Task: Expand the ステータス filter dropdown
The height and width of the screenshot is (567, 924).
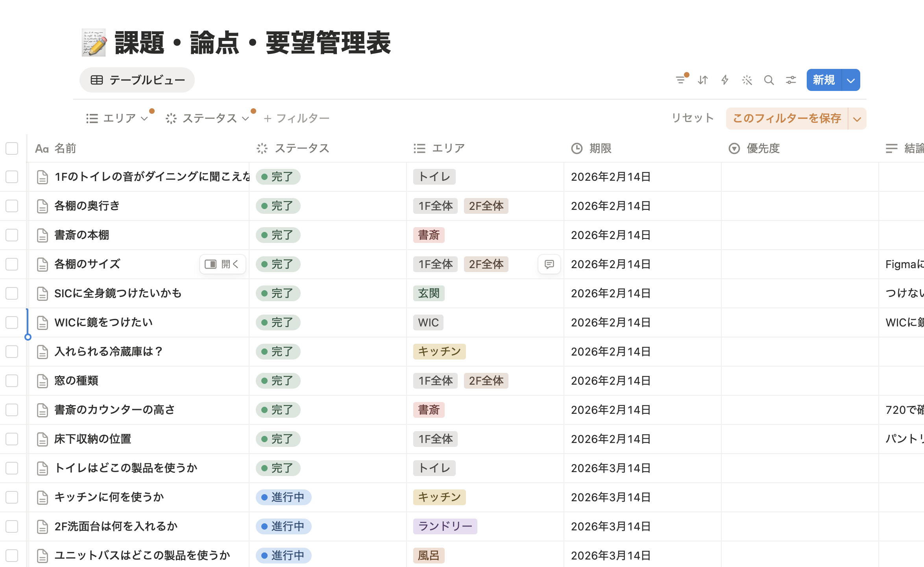Action: pyautogui.click(x=208, y=118)
